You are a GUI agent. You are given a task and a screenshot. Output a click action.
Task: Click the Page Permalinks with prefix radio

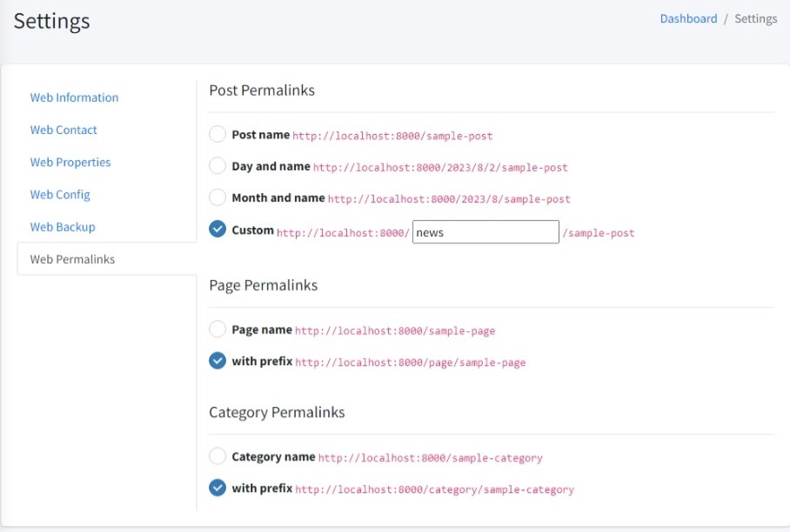[218, 361]
